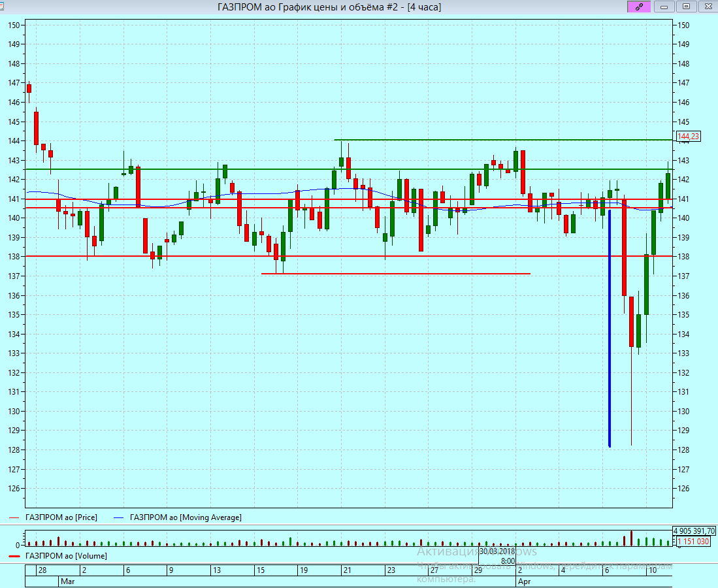Image resolution: width=718 pixels, height=588 pixels.
Task: Click the red 144,23 price tag on right axis
Action: (x=688, y=137)
